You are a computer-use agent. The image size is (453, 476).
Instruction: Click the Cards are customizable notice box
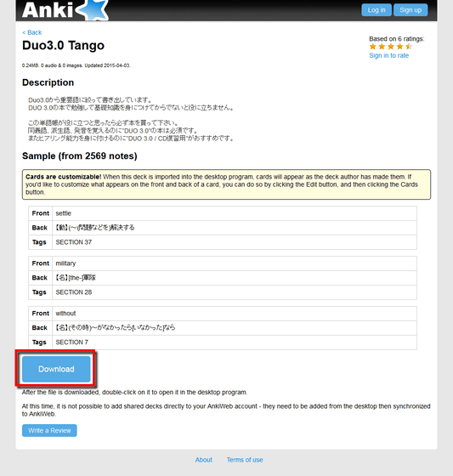226,184
